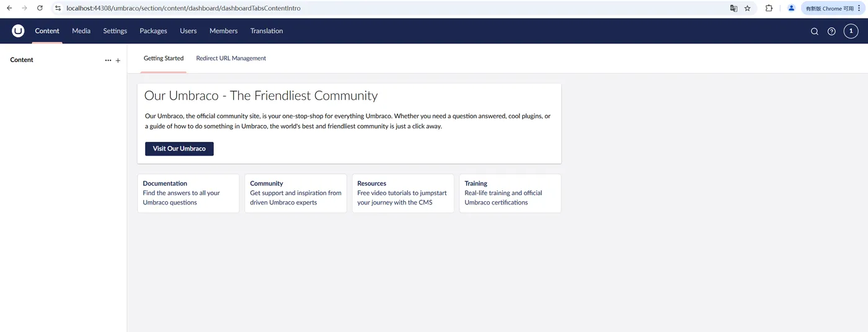
Task: Open the Members section
Action: 223,31
